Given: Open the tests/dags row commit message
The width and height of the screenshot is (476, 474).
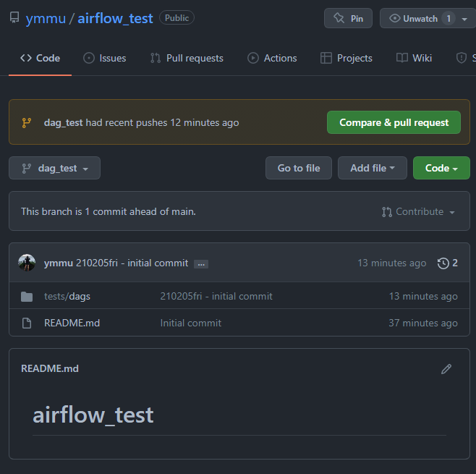Looking at the screenshot, I should [x=216, y=296].
